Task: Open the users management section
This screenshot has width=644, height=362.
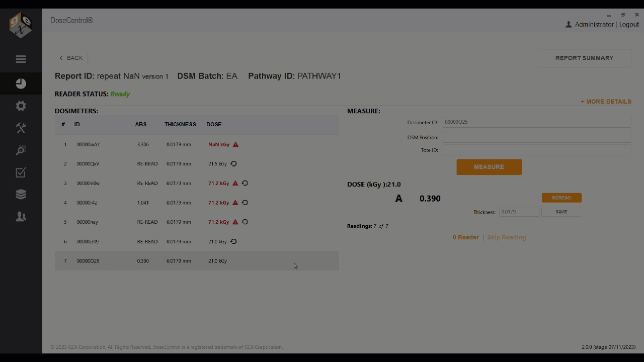Action: tap(21, 217)
